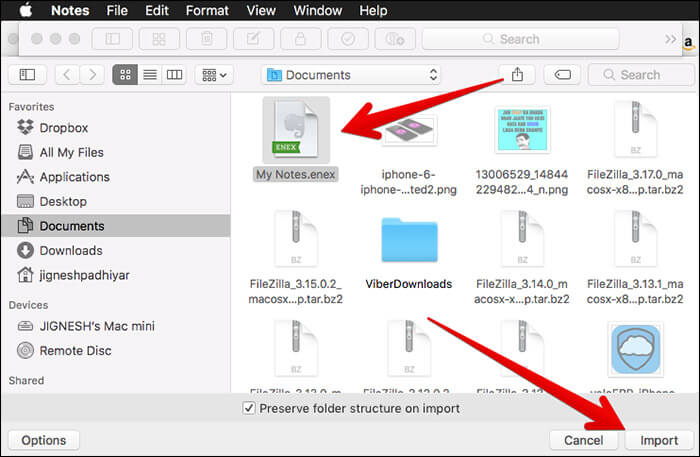Open the View menu

coord(261,10)
